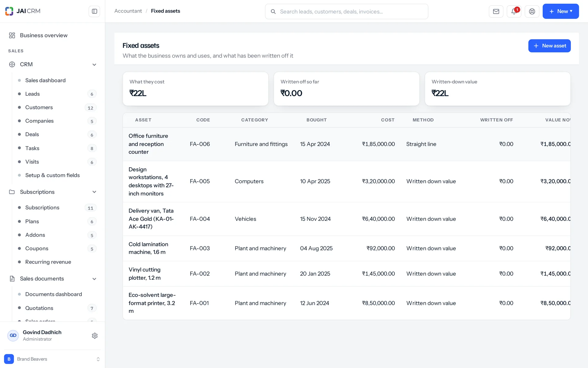Open Quotations in the sidebar
Screen dimensions: 588x368
pos(39,308)
